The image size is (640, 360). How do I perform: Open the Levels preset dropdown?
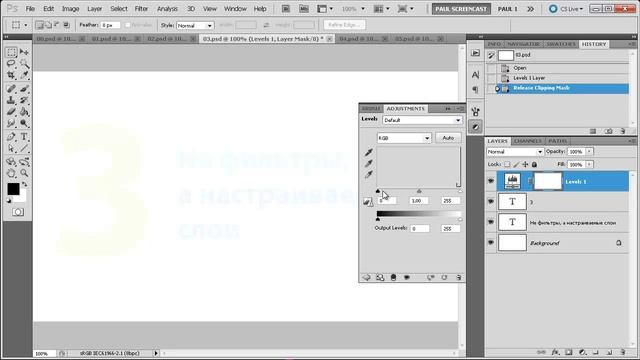422,120
